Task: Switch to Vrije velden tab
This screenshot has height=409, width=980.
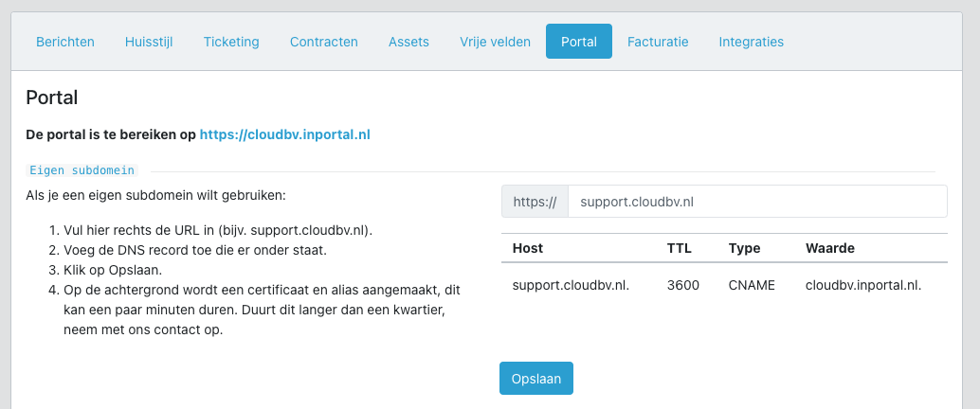Action: coord(495,42)
